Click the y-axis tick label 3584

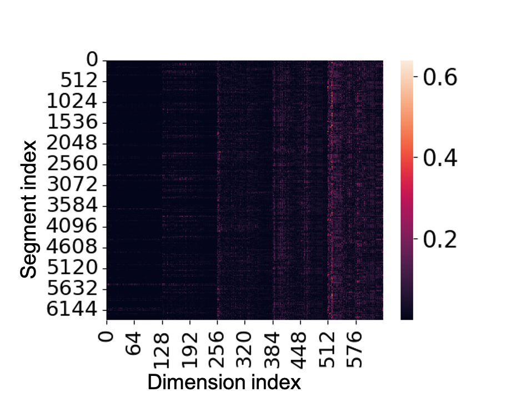tap(72, 205)
